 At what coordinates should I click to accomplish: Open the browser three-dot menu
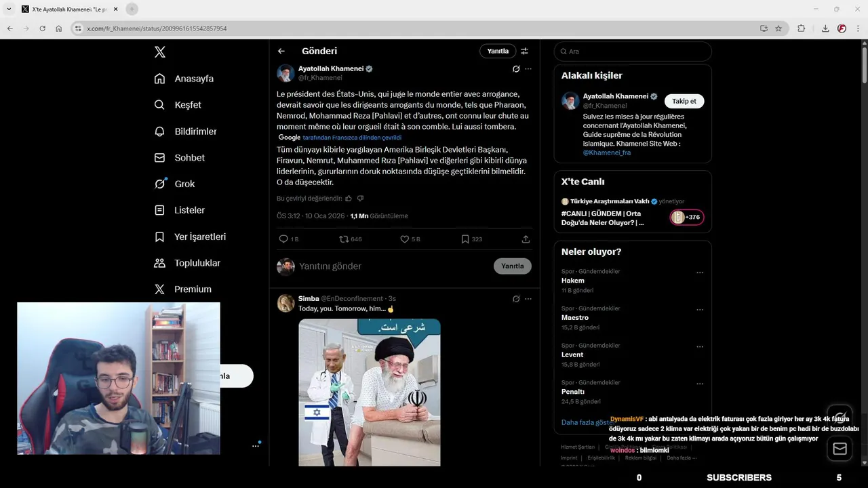[x=859, y=28]
